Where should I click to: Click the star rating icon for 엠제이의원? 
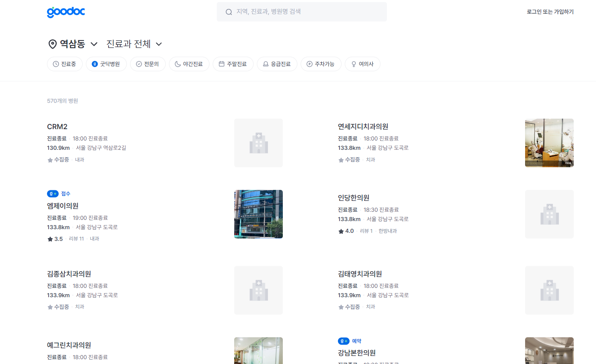pos(50,239)
